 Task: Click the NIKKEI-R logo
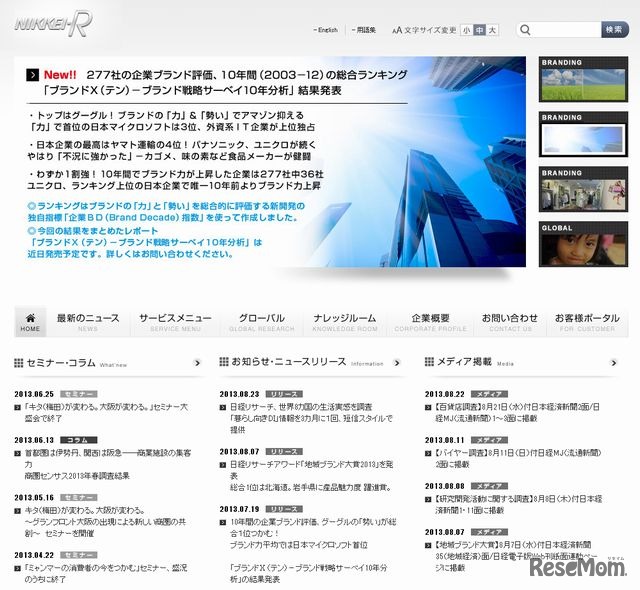[53, 24]
